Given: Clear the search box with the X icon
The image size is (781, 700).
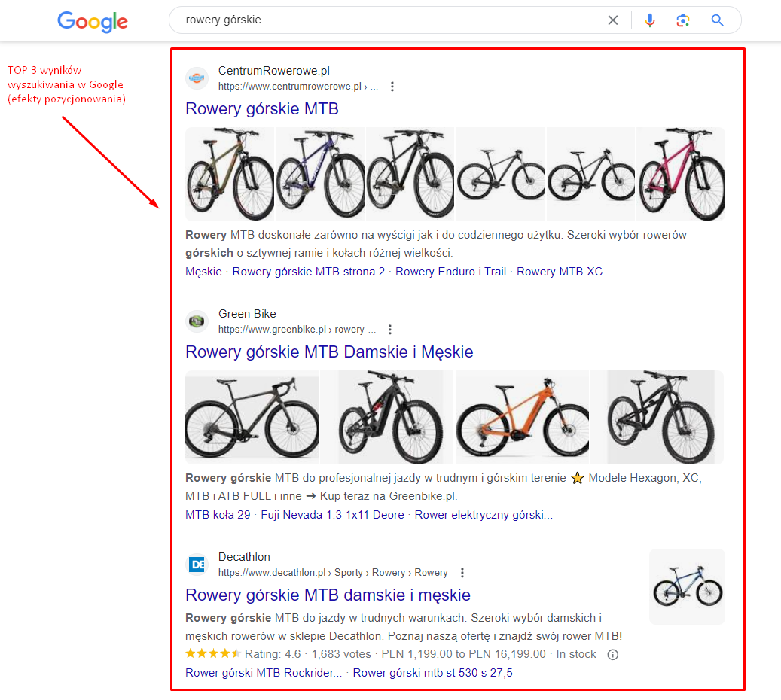Looking at the screenshot, I should [612, 20].
